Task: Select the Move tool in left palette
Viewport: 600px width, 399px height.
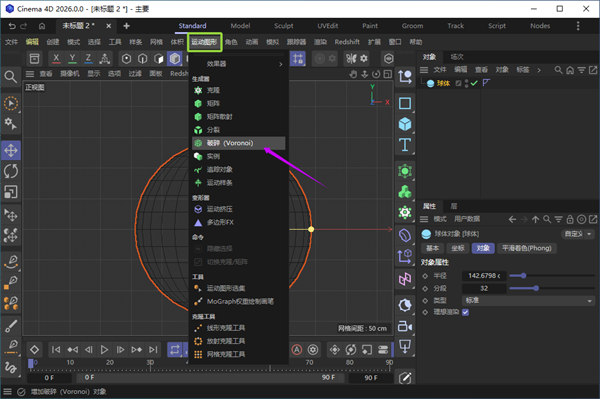Action: [11, 150]
